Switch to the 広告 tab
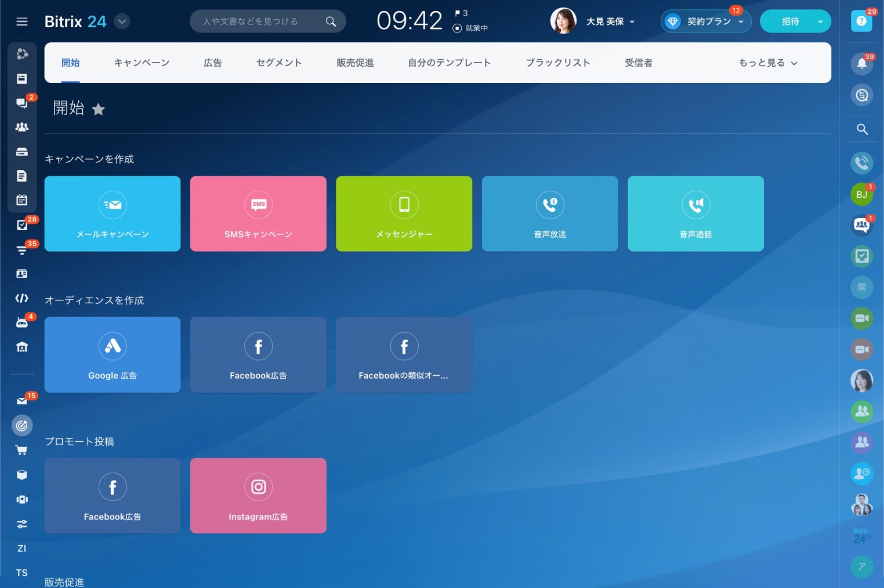Screen dimensions: 884x588 tap(213, 63)
